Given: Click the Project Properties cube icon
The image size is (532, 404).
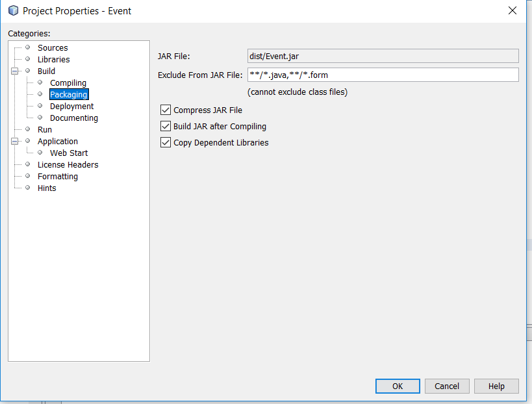Looking at the screenshot, I should coord(13,10).
